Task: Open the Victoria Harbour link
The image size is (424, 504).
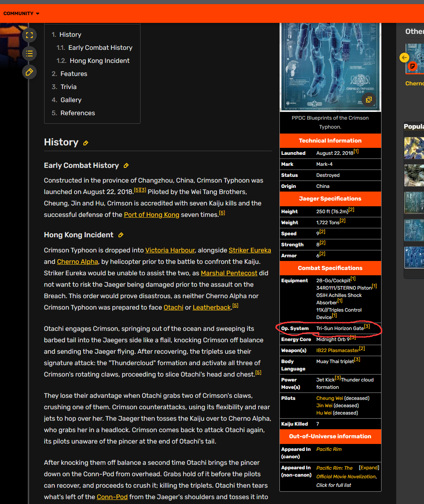Action: pyautogui.click(x=170, y=250)
